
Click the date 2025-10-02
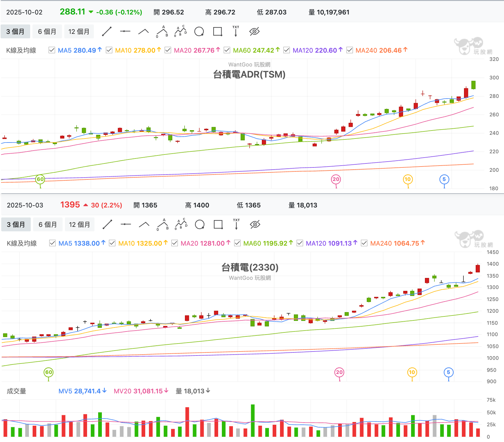click(24, 12)
